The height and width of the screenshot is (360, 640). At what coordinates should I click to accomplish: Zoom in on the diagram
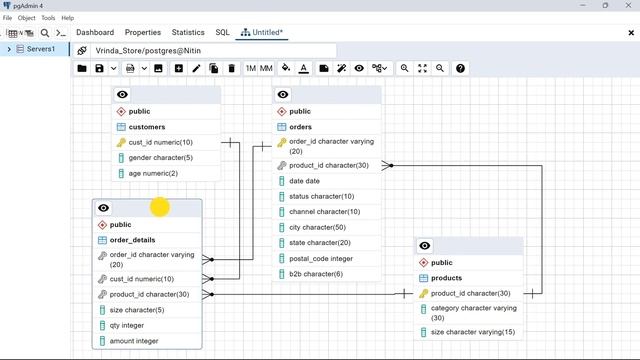[404, 68]
